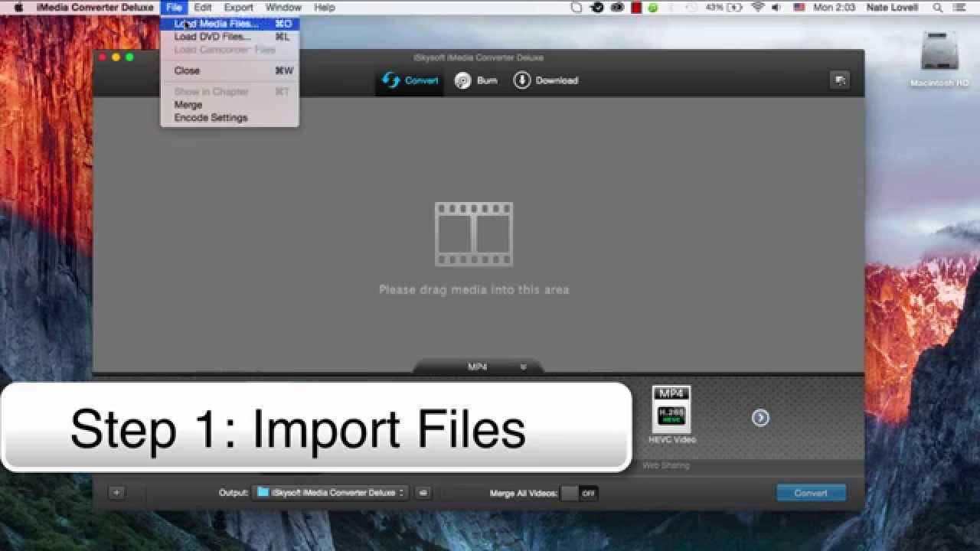Open the Apple menu
Screen dimensions: 980x551
click(x=18, y=7)
